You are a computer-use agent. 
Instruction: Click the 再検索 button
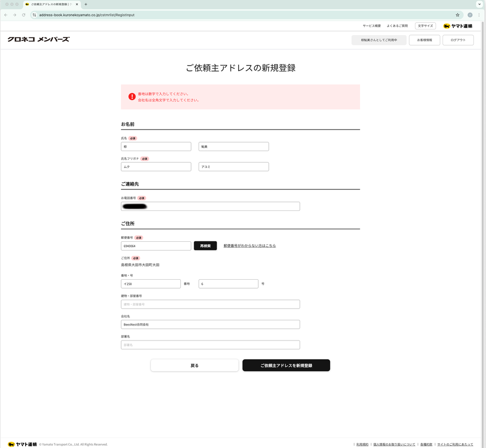(205, 246)
